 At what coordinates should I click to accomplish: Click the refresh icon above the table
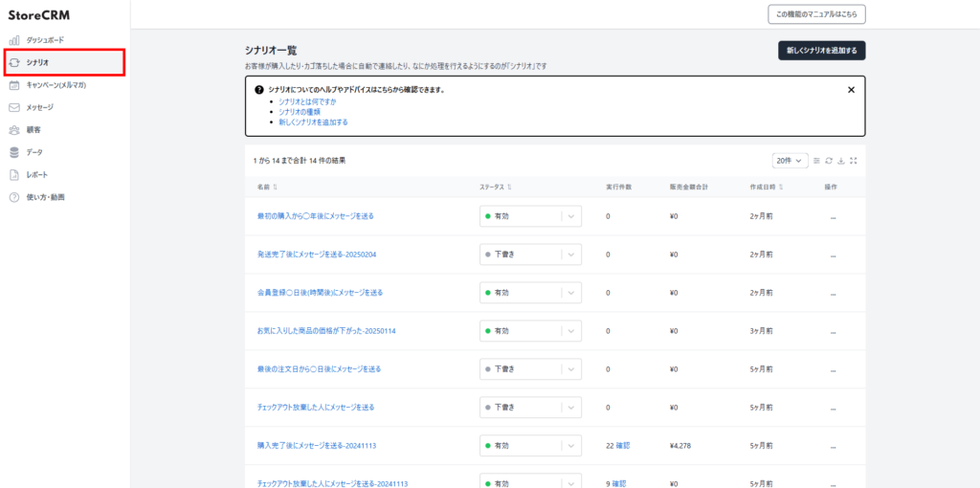click(829, 161)
